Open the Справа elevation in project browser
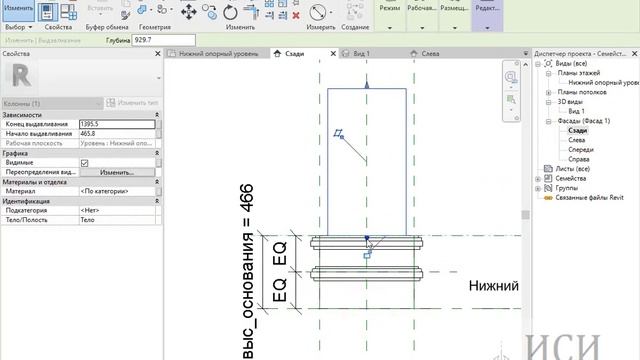The image size is (640, 360). tap(579, 159)
